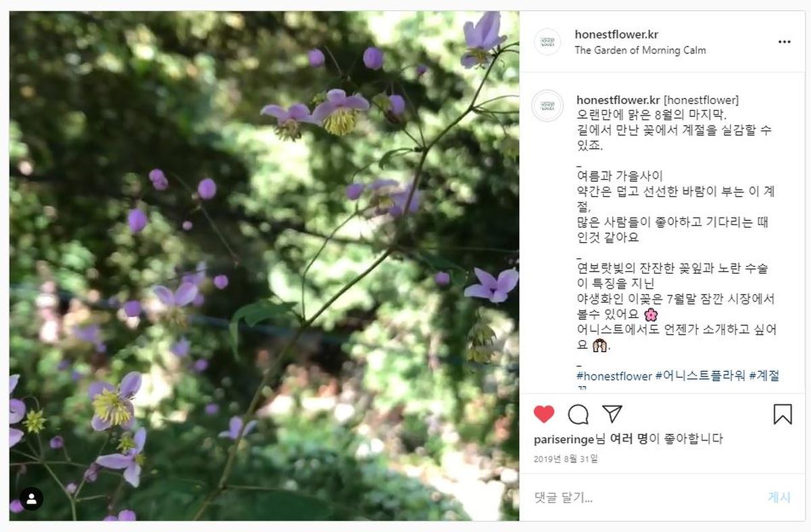Share post using paper plane icon

pyautogui.click(x=612, y=414)
